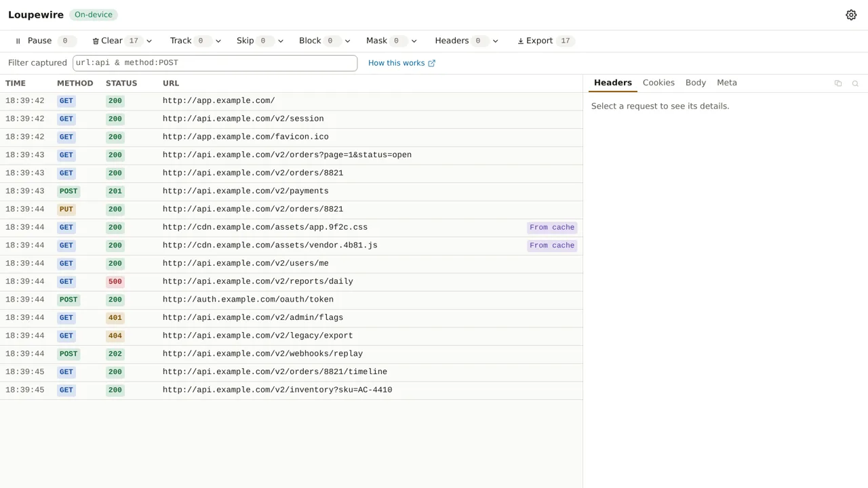Screen dimensions: 868x488
Task: Select the http://app.example.com/ request
Action: 291,101
